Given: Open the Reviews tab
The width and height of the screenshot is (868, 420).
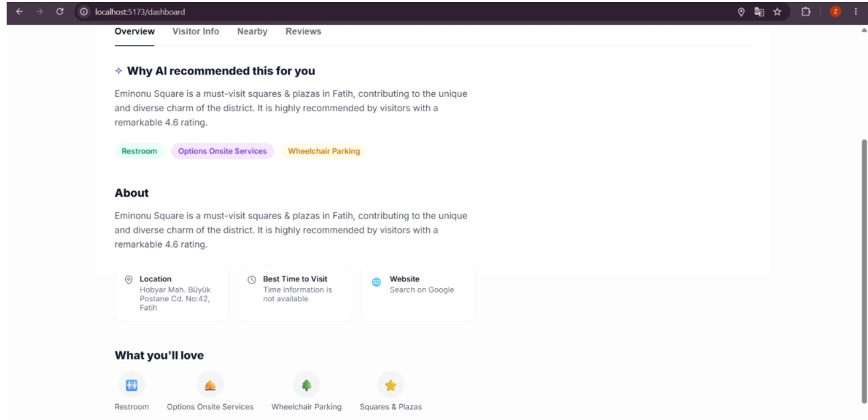Looking at the screenshot, I should coord(303,31).
